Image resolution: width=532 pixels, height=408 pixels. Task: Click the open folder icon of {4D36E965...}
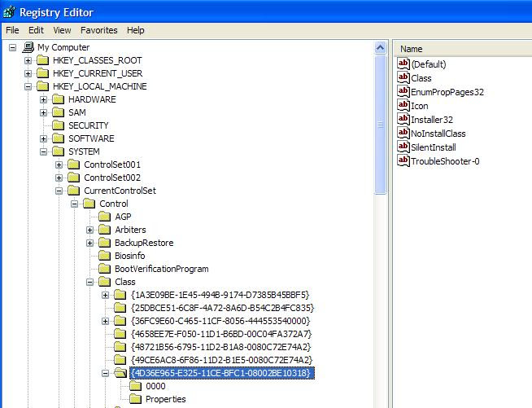120,373
